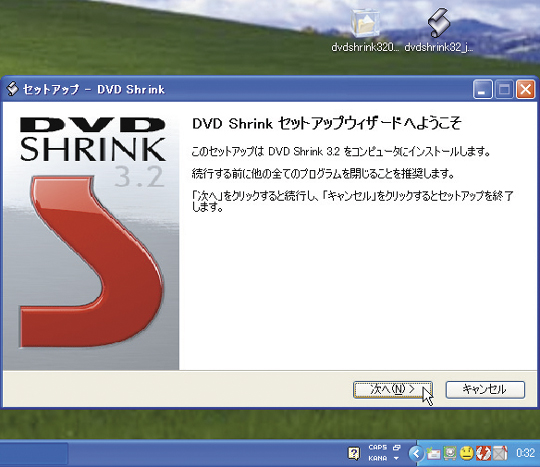Screen dimensions: 540x467
Task: Minimize the DVD Shrink setup window
Action: point(482,90)
